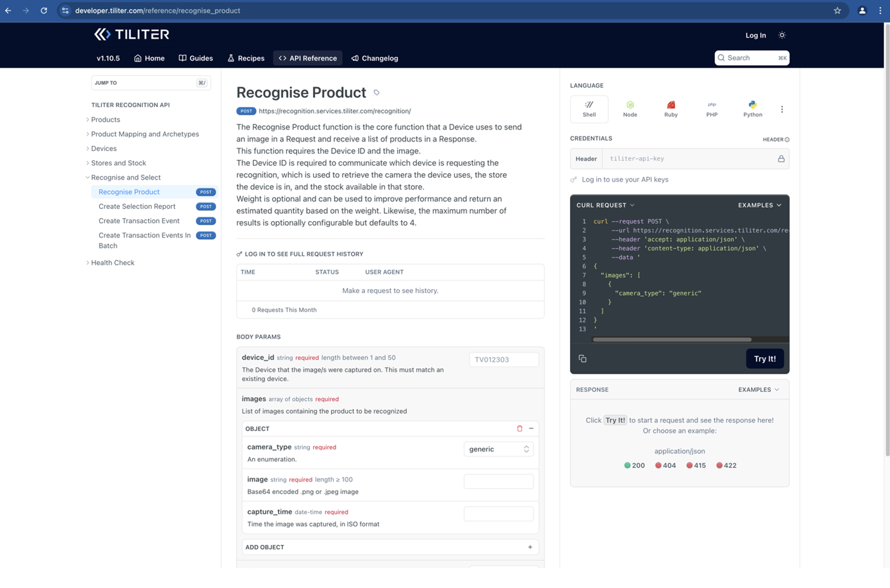This screenshot has height=588, width=890.
Task: Click the tag icon beside Recognise Product title
Action: click(x=376, y=93)
